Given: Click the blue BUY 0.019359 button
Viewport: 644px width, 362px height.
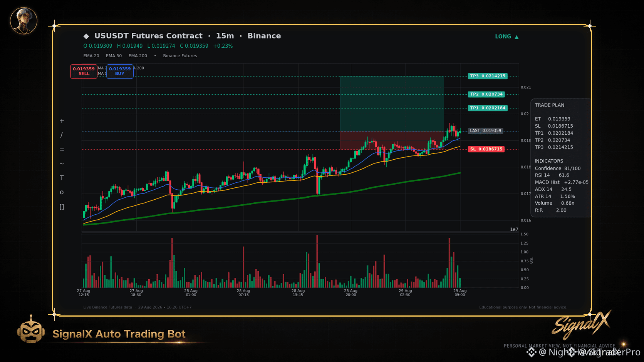Looking at the screenshot, I should click(120, 71).
